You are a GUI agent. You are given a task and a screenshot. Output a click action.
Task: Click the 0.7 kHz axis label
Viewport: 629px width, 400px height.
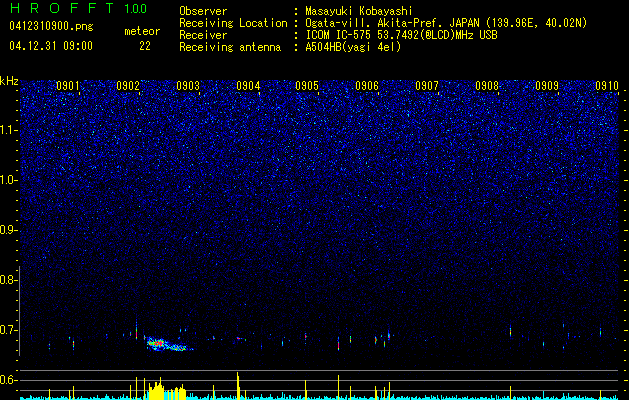(8, 330)
